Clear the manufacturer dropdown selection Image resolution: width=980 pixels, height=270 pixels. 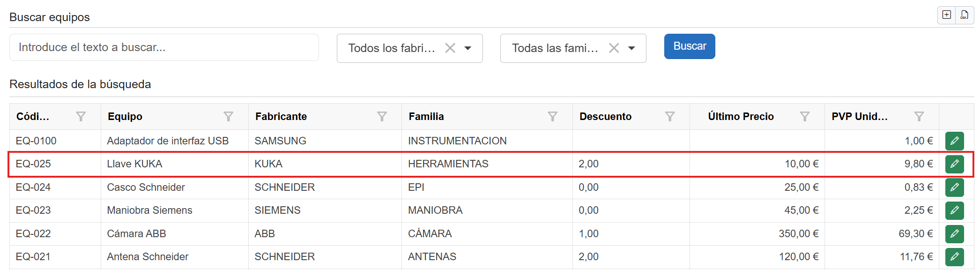pos(450,48)
